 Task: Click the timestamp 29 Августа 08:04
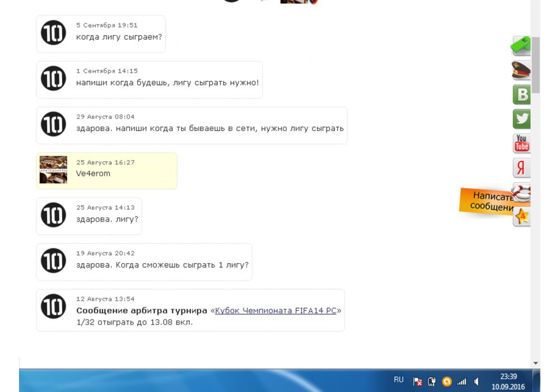(x=105, y=116)
